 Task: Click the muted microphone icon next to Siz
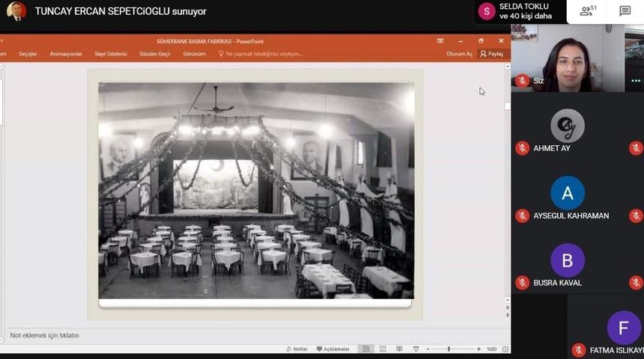(523, 81)
